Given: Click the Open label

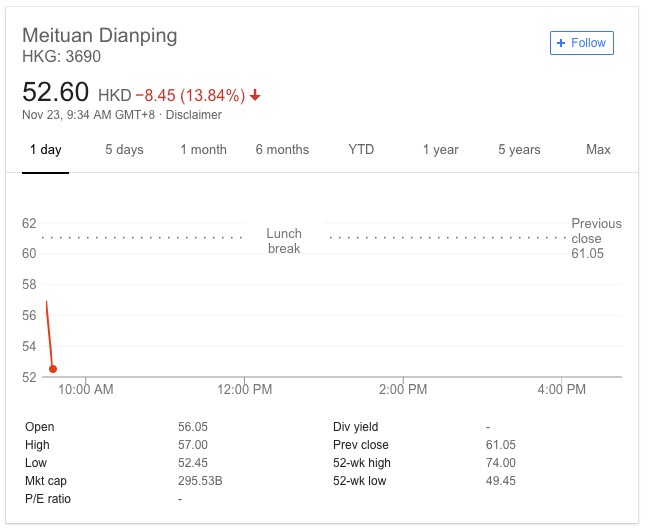Looking at the screenshot, I should click(x=40, y=427).
